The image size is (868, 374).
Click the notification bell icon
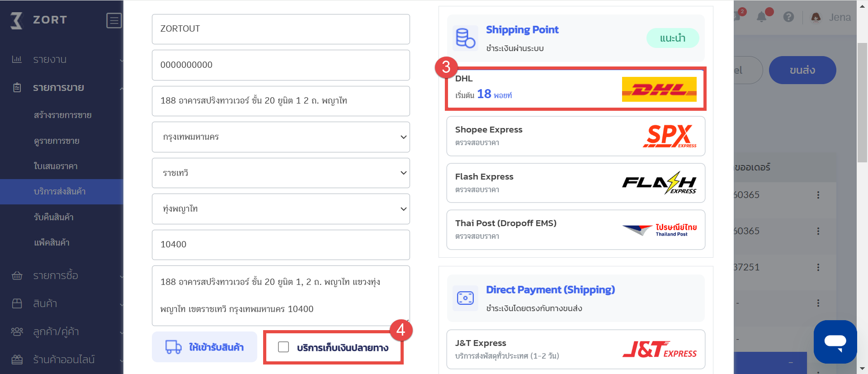[x=761, y=17]
